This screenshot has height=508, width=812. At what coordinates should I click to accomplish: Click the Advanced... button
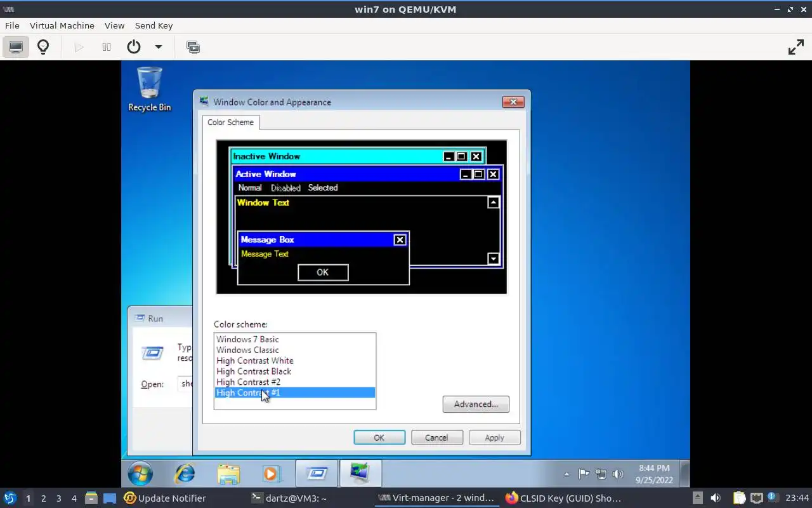tap(476, 404)
